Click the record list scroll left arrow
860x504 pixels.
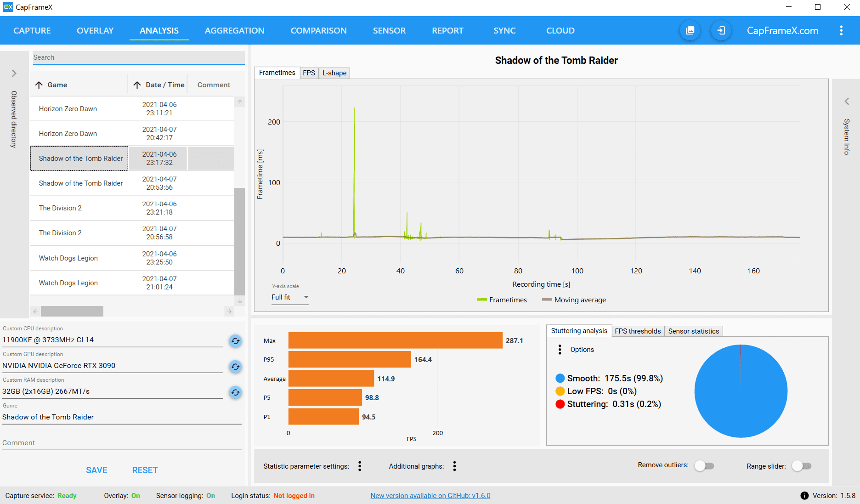tap(35, 311)
